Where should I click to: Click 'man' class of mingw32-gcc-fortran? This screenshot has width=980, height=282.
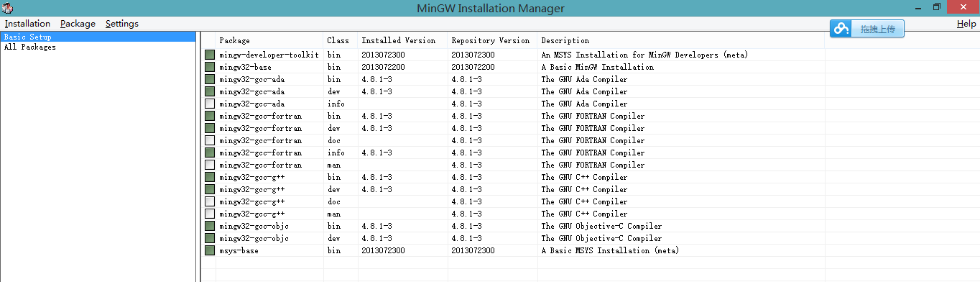point(333,165)
